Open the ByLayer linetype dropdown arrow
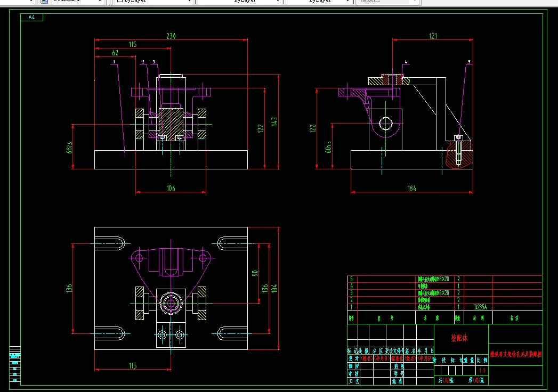The height and width of the screenshot is (392, 558). point(278,1)
